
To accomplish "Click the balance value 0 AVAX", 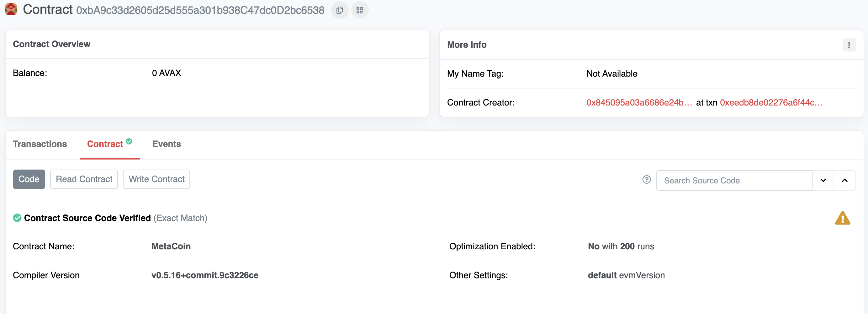I will point(167,73).
